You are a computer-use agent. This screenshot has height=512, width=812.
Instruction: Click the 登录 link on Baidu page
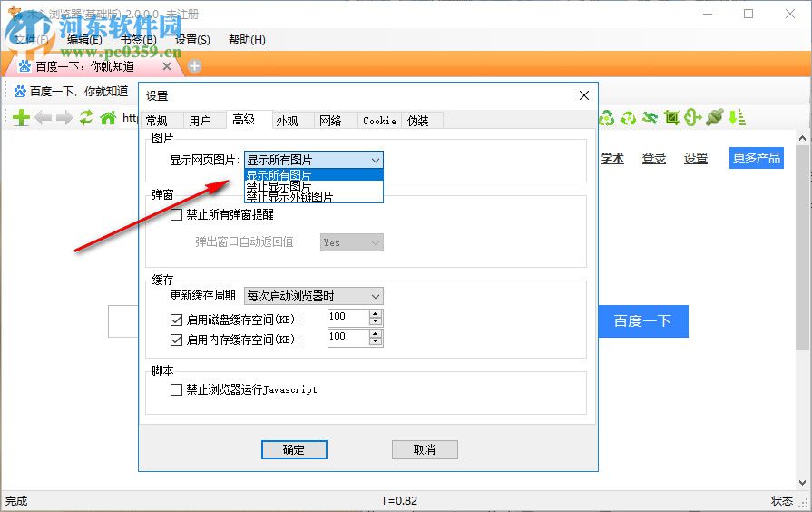(654, 159)
